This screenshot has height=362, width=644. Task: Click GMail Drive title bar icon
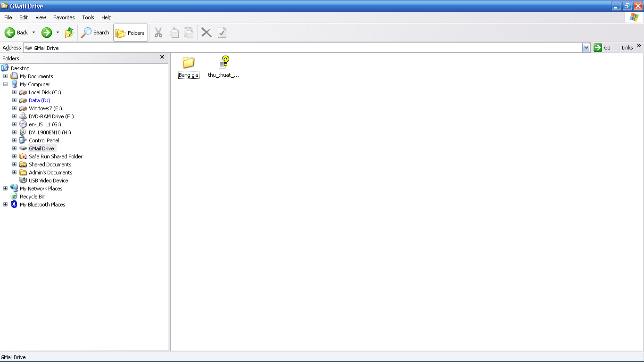point(5,6)
